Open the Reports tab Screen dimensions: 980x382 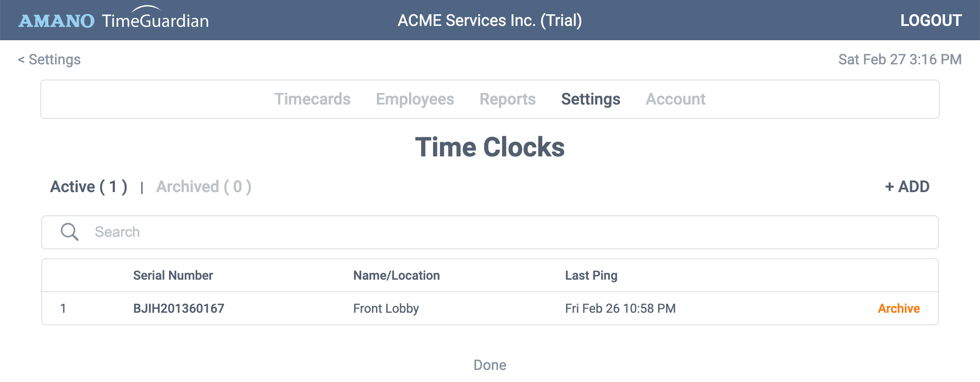tap(507, 99)
